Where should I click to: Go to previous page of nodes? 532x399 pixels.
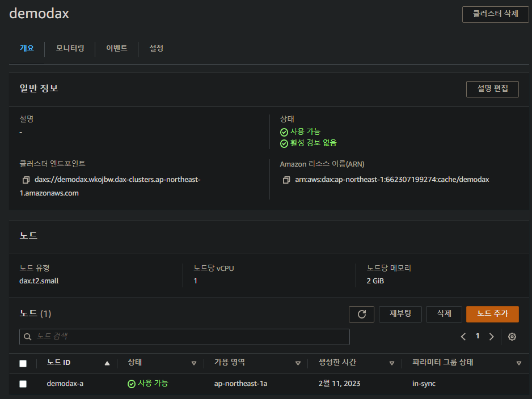[x=463, y=337]
